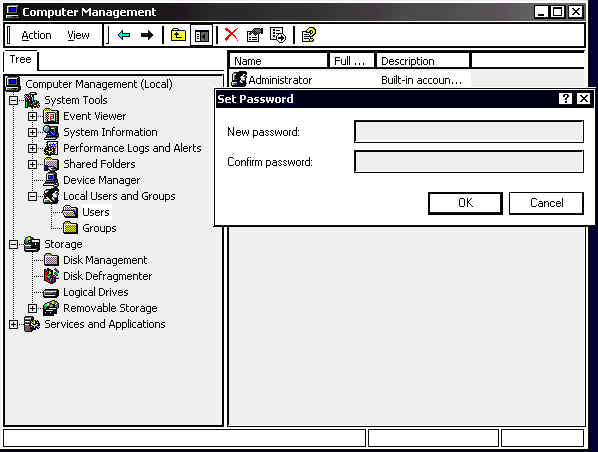Close the Set Password dialog
Screen dimensions: 598x452
(584, 99)
